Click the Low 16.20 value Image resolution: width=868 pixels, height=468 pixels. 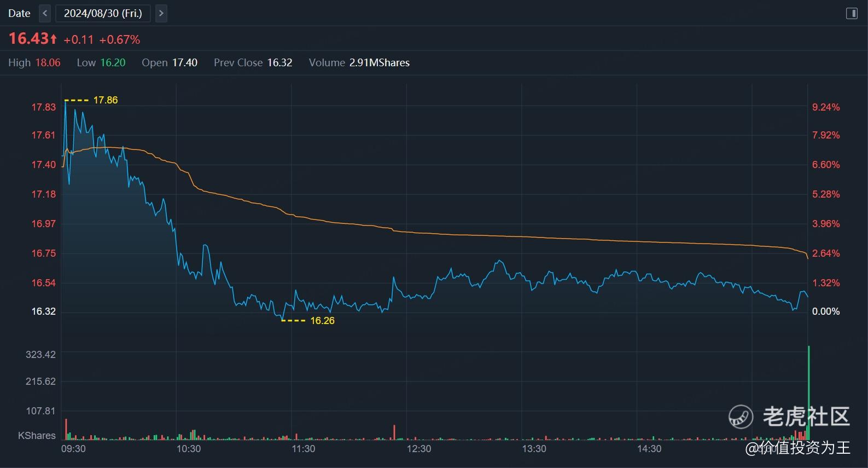tap(113, 62)
